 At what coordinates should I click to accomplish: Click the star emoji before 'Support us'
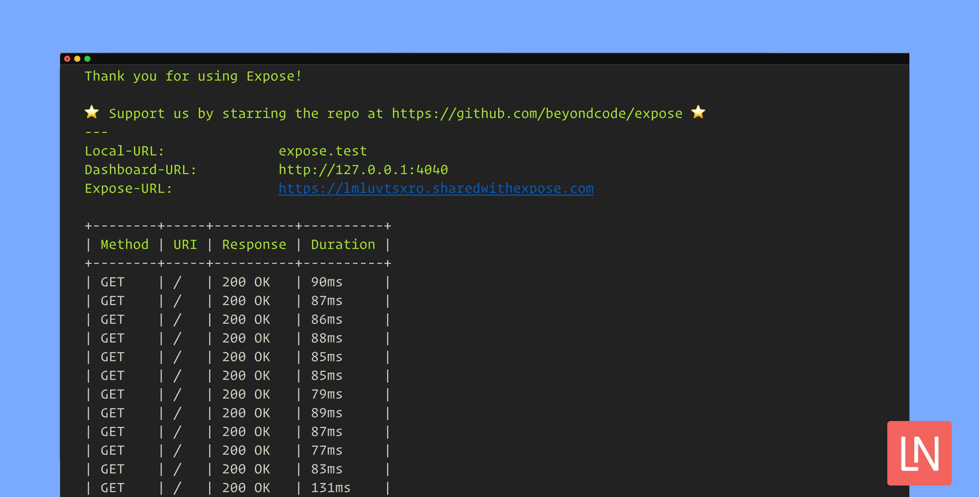pyautogui.click(x=92, y=112)
